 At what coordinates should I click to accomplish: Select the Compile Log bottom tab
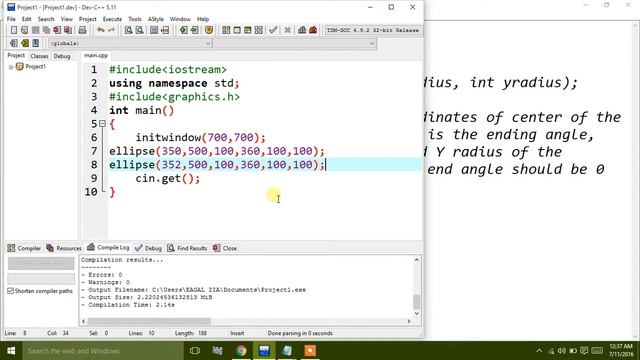click(x=108, y=247)
